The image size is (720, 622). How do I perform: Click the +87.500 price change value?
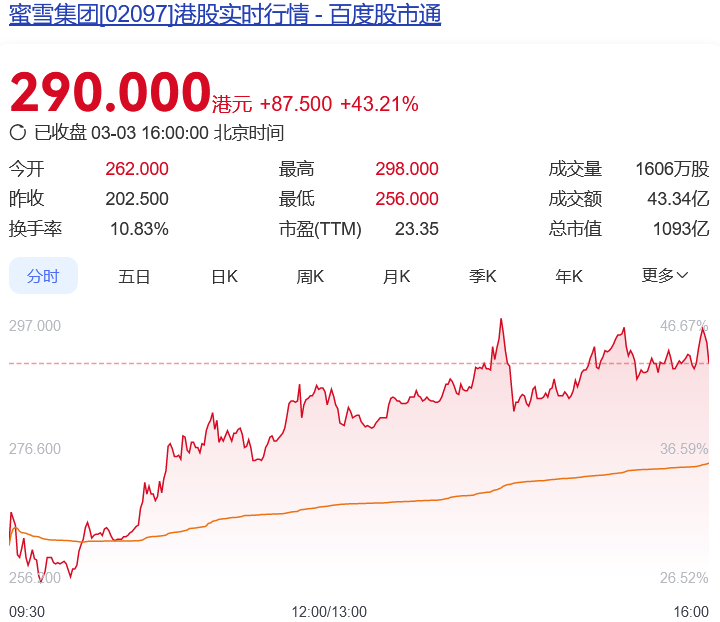(x=296, y=104)
